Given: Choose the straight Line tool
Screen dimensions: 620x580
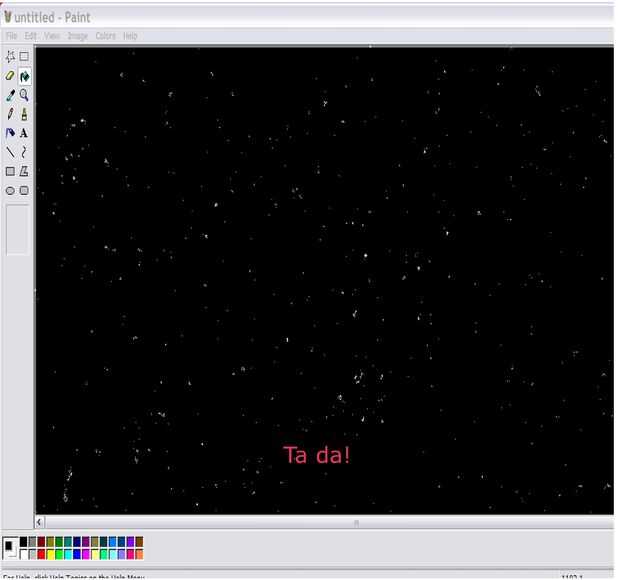Looking at the screenshot, I should click(x=10, y=152).
